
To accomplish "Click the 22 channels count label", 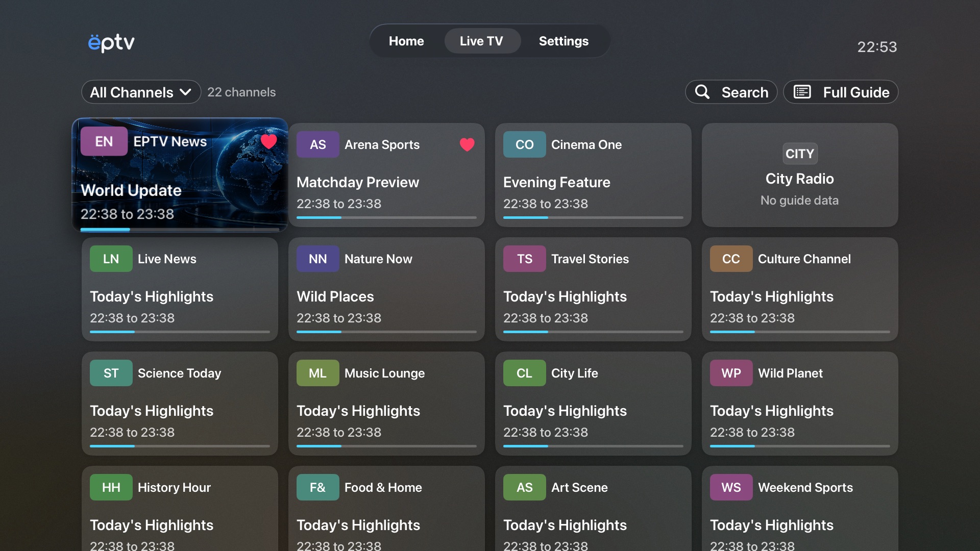I will click(x=241, y=92).
